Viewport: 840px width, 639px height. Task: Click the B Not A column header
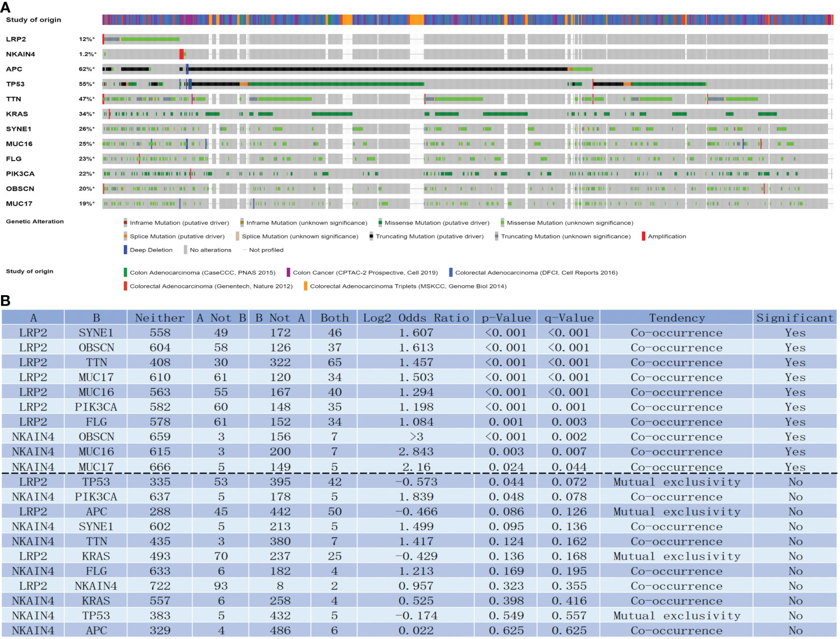click(x=280, y=318)
